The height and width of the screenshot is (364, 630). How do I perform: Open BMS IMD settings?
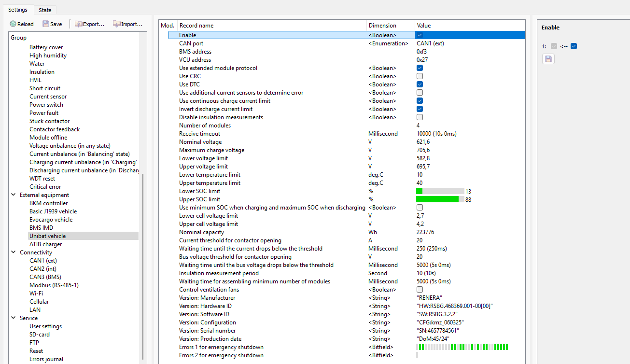coord(41,228)
